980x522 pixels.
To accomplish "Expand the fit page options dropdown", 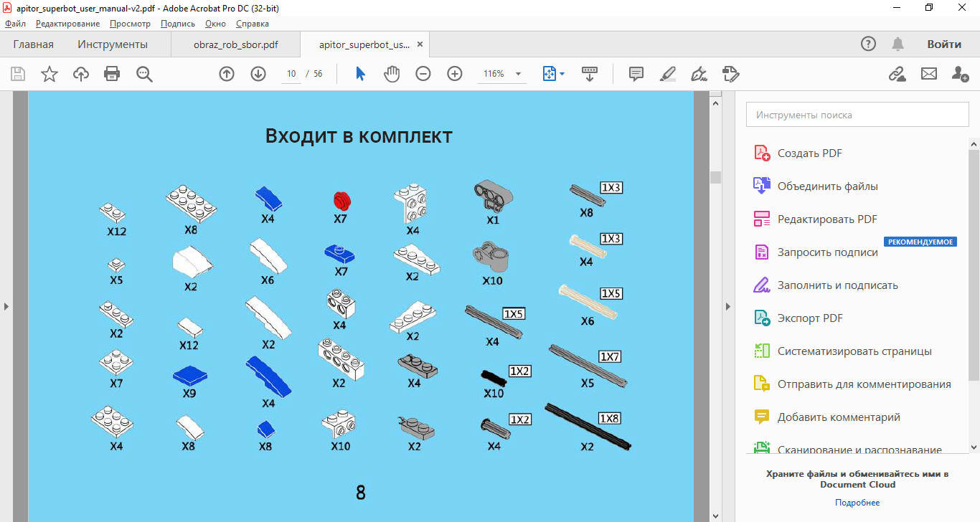I will point(562,74).
